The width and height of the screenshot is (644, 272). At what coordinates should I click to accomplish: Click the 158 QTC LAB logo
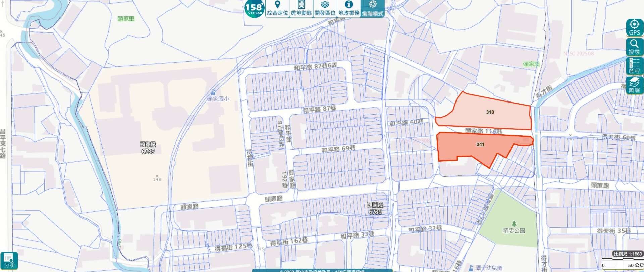coord(254,8)
